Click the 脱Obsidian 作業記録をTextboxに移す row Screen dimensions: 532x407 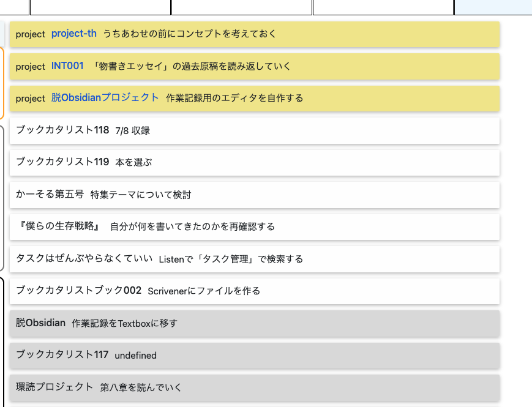click(x=255, y=323)
